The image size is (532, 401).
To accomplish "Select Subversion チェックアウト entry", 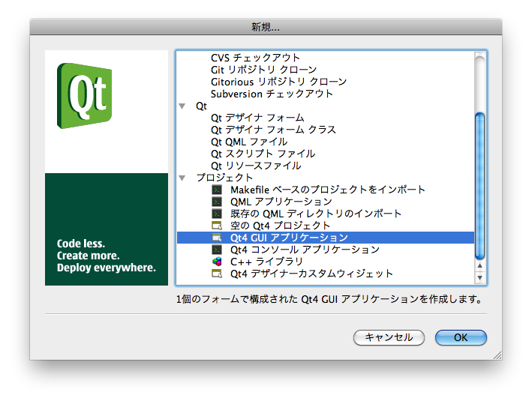I will [272, 94].
